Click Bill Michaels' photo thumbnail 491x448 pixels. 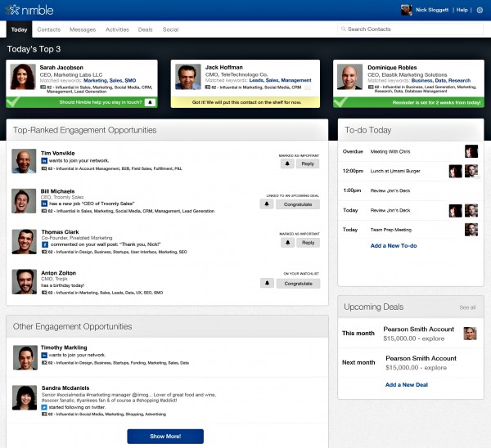coord(24,201)
